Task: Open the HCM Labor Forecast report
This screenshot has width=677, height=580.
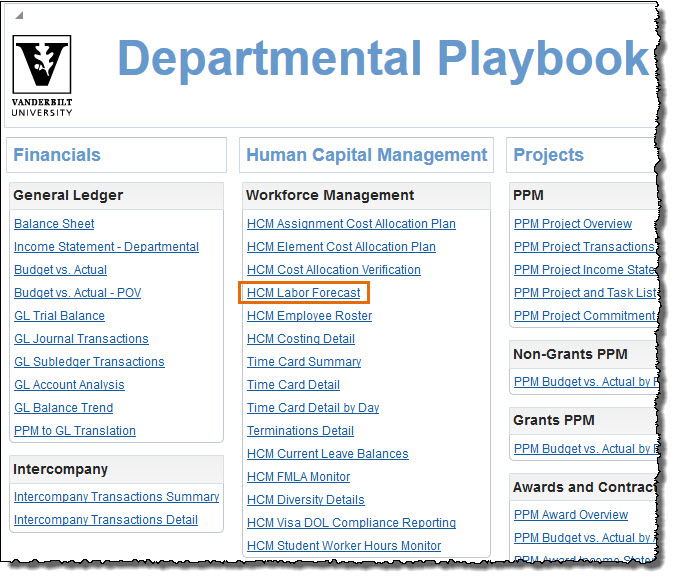Action: 304,293
